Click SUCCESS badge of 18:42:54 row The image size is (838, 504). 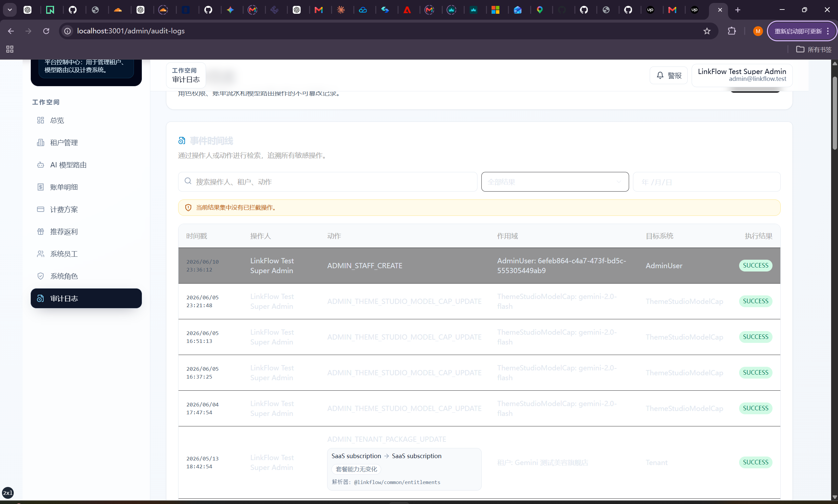point(755,462)
